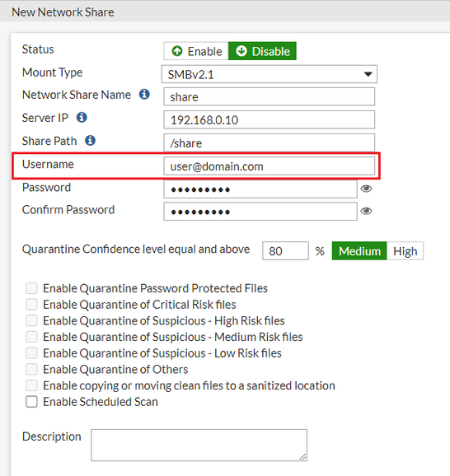Check Enable Quarantine of Others
The height and width of the screenshot is (476, 450).
click(x=31, y=369)
